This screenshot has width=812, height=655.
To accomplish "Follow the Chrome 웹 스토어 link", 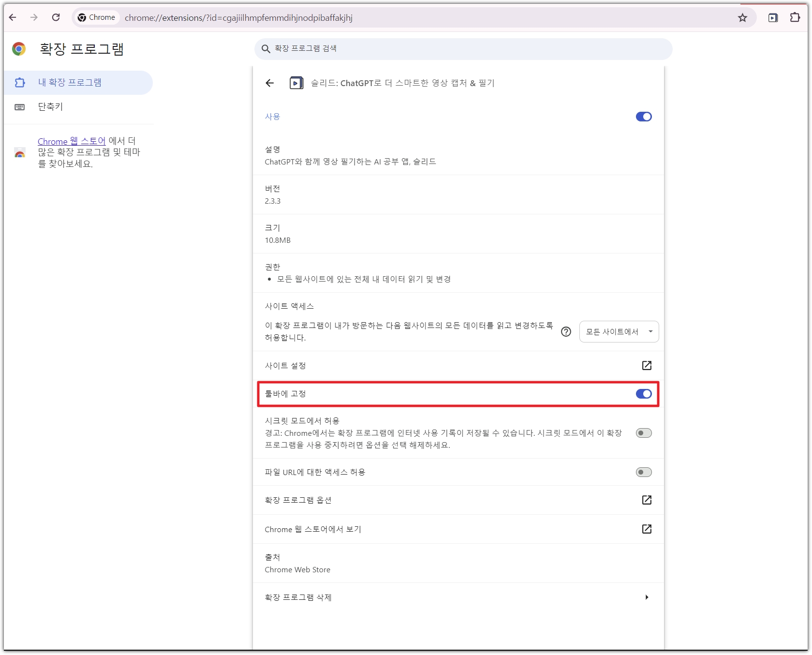I will (x=72, y=141).
